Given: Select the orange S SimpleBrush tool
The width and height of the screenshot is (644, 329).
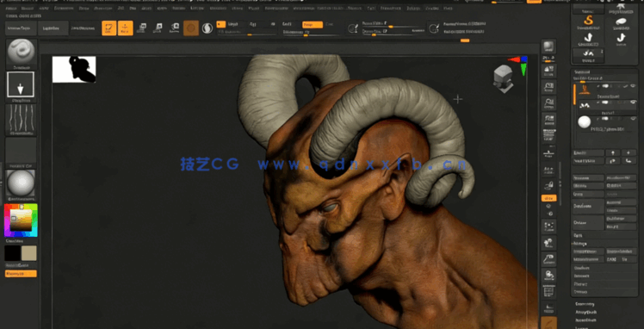Looking at the screenshot, I should click(589, 22).
